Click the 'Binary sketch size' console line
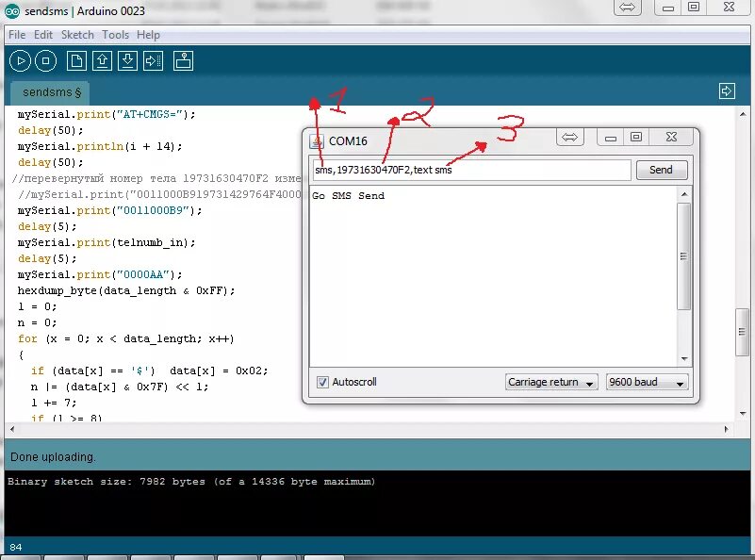755x560 pixels. [x=191, y=482]
